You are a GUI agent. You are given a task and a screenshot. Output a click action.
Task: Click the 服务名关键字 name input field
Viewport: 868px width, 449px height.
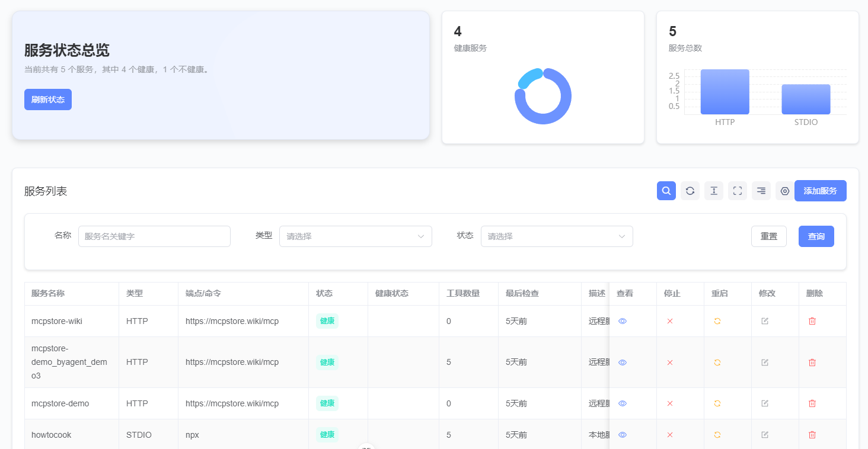(x=154, y=236)
